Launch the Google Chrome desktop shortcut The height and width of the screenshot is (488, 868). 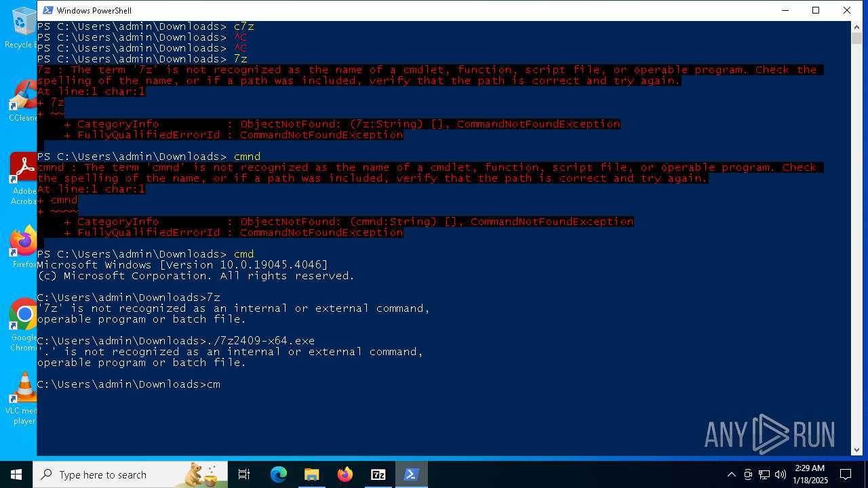tap(22, 324)
